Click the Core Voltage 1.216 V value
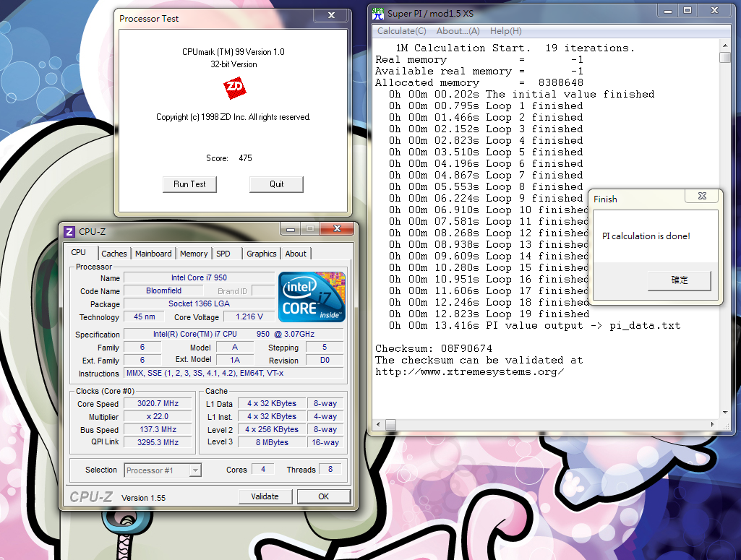This screenshot has width=741, height=560. (249, 316)
